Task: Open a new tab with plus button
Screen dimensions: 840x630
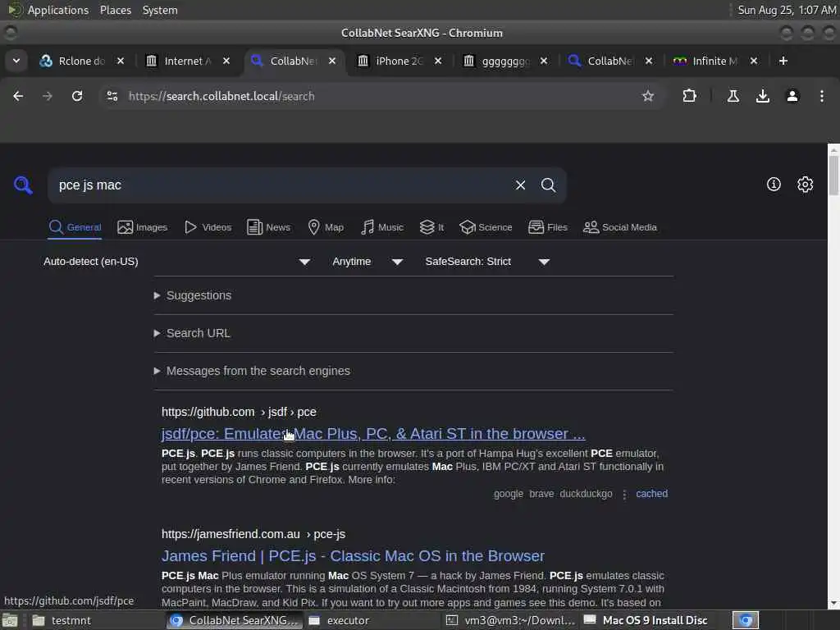Action: [783, 61]
